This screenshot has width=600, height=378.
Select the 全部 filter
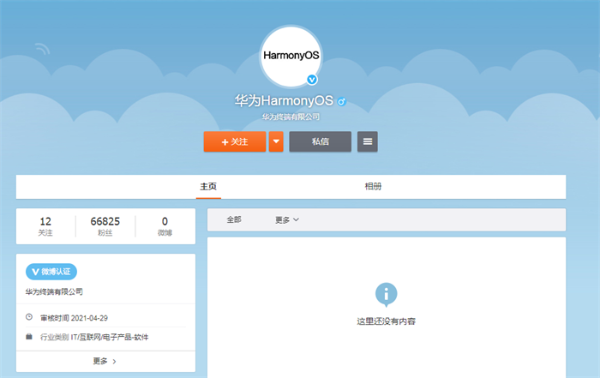pos(234,220)
